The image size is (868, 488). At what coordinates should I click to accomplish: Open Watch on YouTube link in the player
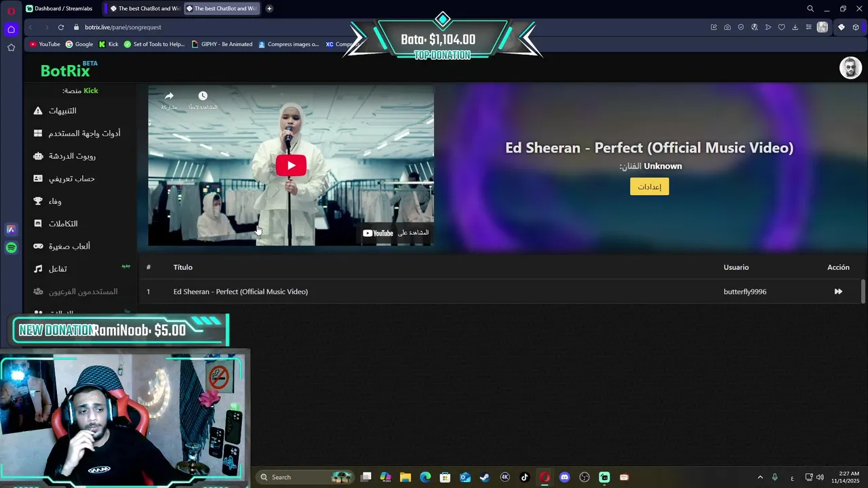point(396,233)
